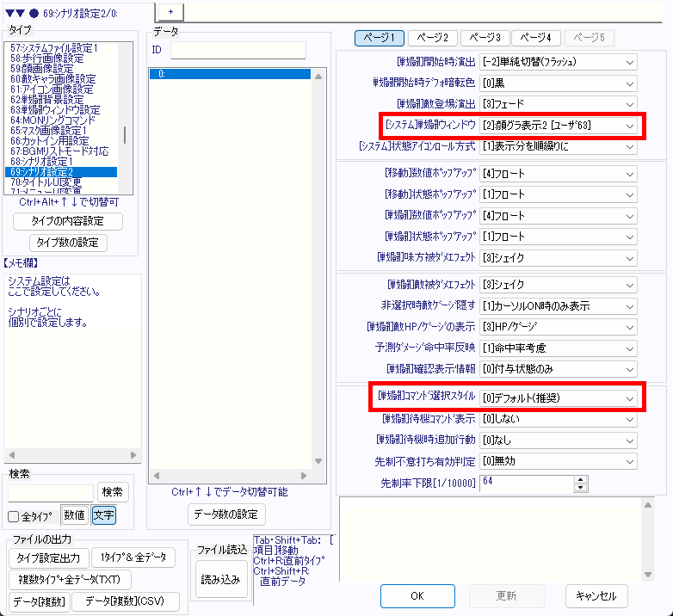Click the データ数の設定 button
Image resolution: width=673 pixels, height=616 pixels.
pyautogui.click(x=227, y=514)
